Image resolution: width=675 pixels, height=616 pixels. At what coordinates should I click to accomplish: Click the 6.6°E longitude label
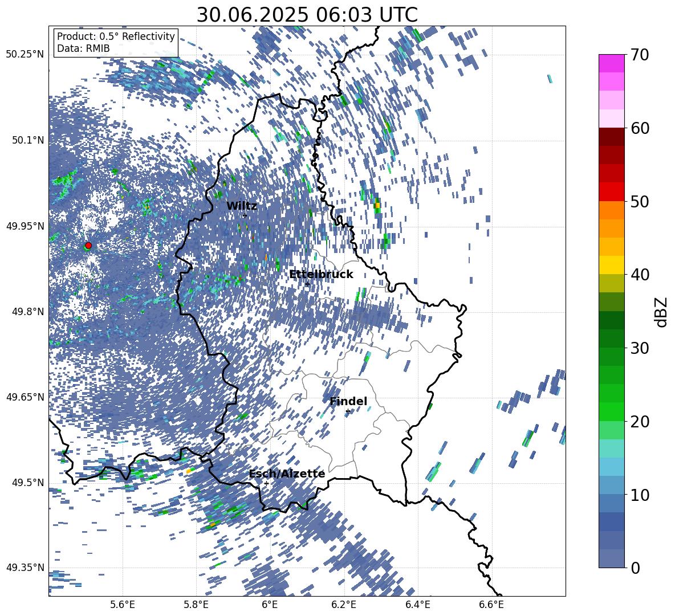point(491,605)
